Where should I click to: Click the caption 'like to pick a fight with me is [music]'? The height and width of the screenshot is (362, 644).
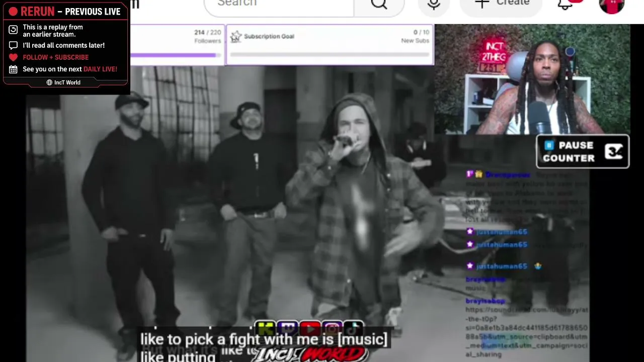(x=264, y=340)
